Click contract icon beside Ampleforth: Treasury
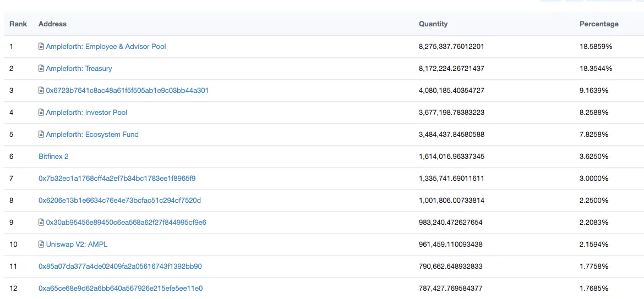The width and height of the screenshot is (644, 299). coord(41,69)
